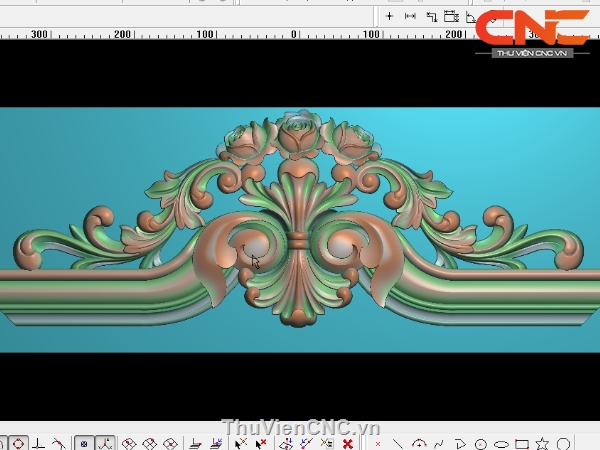
Task: Click the plus crosshair icon in top toolbar
Action: [390, 16]
